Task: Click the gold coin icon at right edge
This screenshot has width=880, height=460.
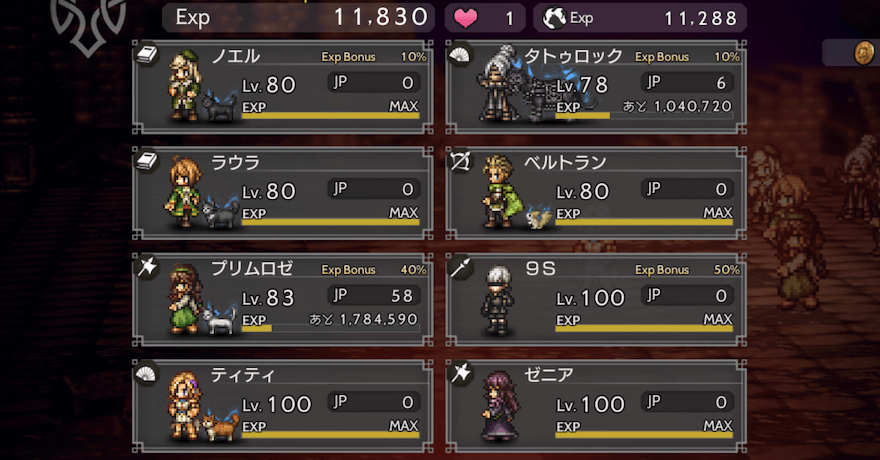Action: coord(864,53)
